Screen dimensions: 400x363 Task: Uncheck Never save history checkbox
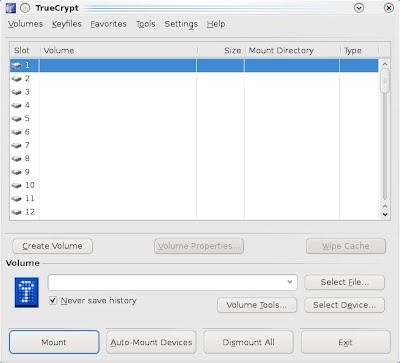(53, 301)
